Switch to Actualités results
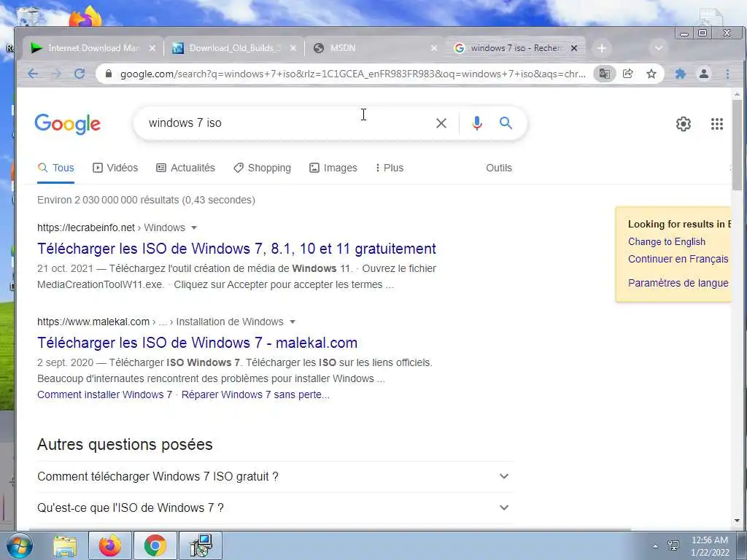The image size is (747, 560). [x=186, y=168]
